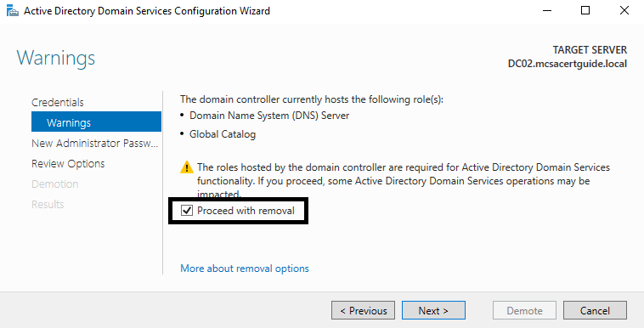This screenshot has width=644, height=328.
Task: Click the DC02.mcsacertguide.local target server name
Action: 568,64
